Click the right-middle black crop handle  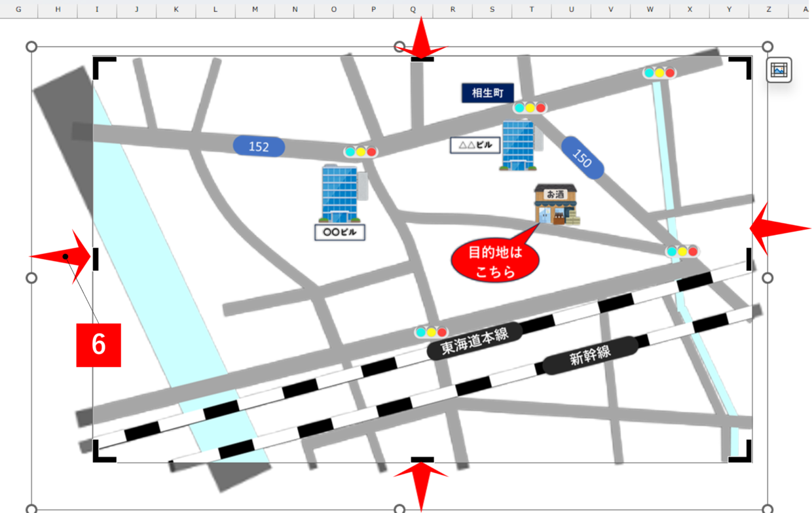pyautogui.click(x=749, y=259)
